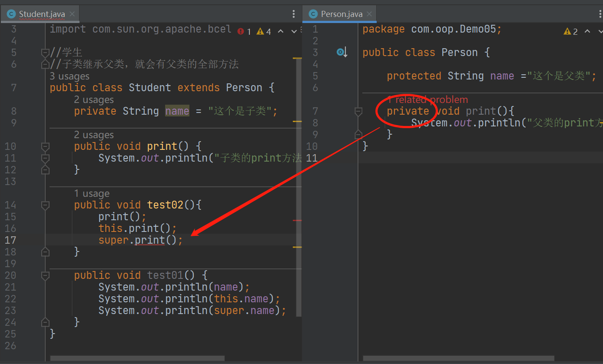The width and height of the screenshot is (603, 364).
Task: Click the '2 usages' hint above the name field
Action: point(94,100)
